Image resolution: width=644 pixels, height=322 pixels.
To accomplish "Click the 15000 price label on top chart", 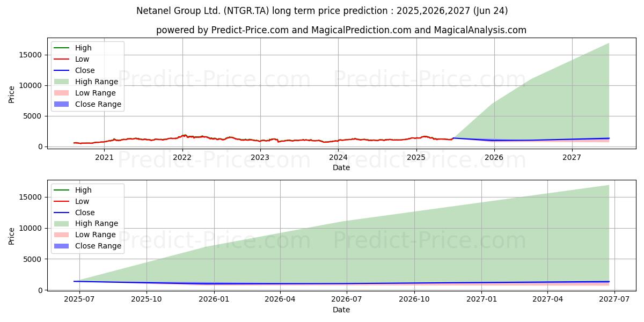I will [32, 55].
